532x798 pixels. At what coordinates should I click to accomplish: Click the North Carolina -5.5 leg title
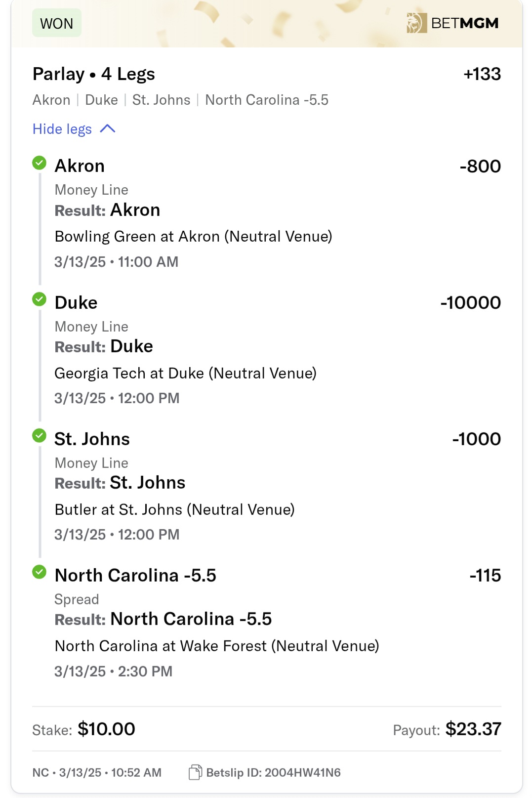[135, 575]
